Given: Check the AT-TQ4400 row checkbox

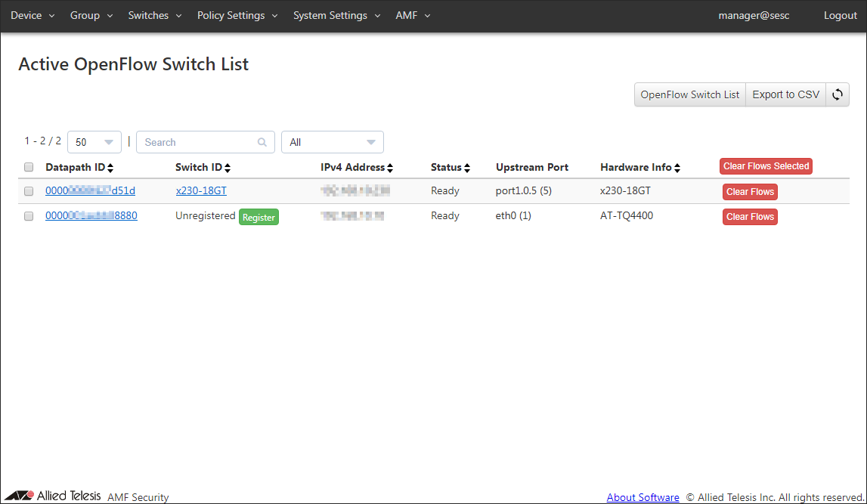Looking at the screenshot, I should tap(29, 216).
